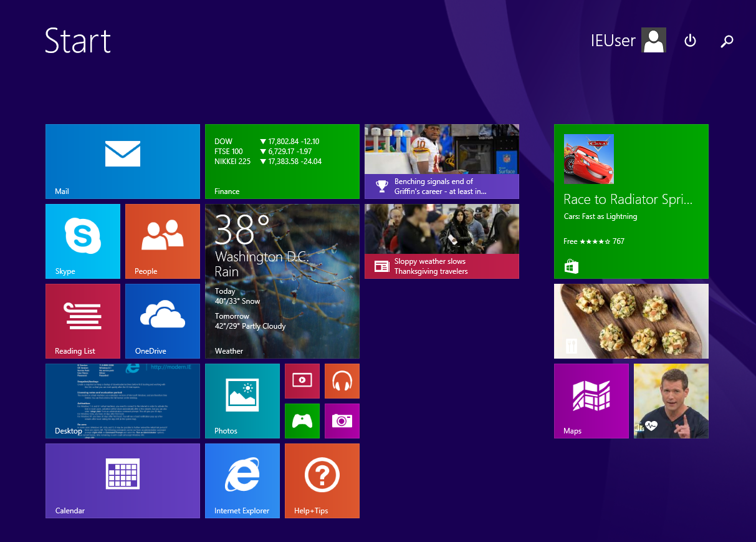The height and width of the screenshot is (542, 756).
Task: Open the OneDrive tile
Action: click(162, 321)
